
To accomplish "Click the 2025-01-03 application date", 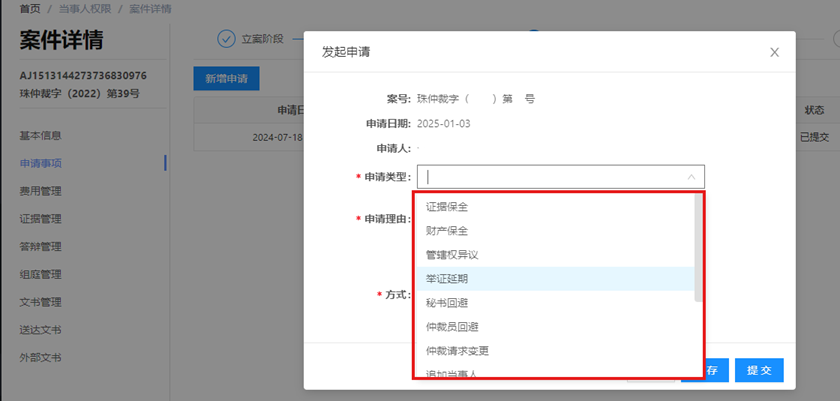I will click(444, 124).
